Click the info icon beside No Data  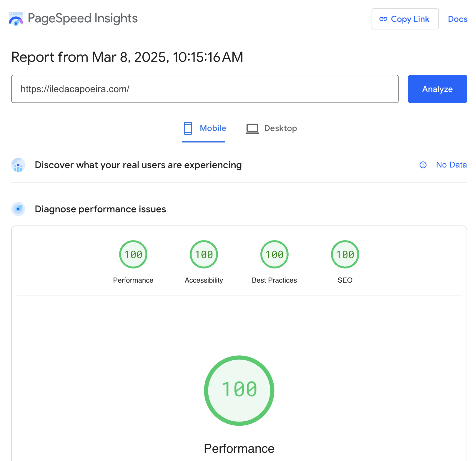click(x=423, y=165)
